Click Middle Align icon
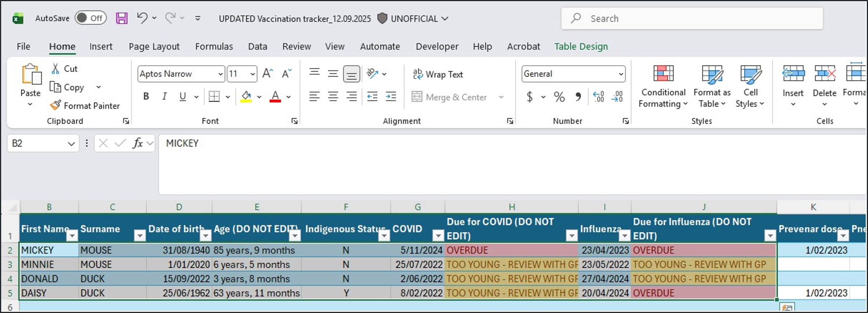868x313 pixels. pyautogui.click(x=333, y=73)
